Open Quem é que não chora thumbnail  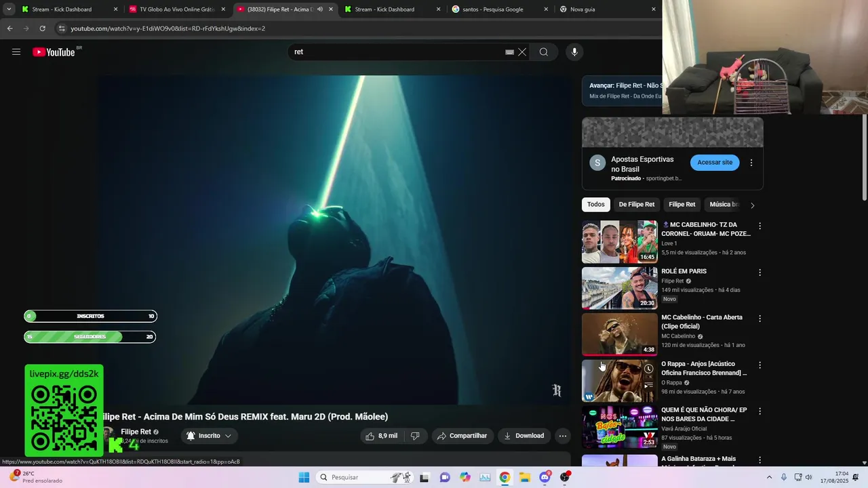pos(620,427)
